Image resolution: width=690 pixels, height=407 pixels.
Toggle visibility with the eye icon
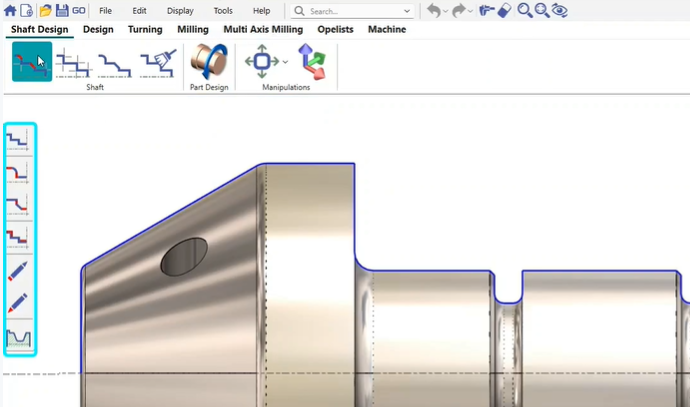coord(560,11)
